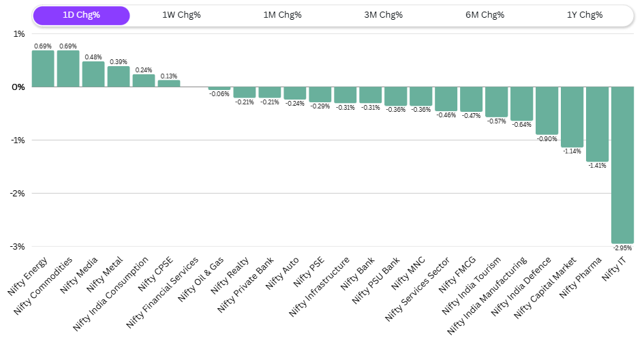Click the Nifty Capital Market label
Screen dimensions: 644x343
545,288
